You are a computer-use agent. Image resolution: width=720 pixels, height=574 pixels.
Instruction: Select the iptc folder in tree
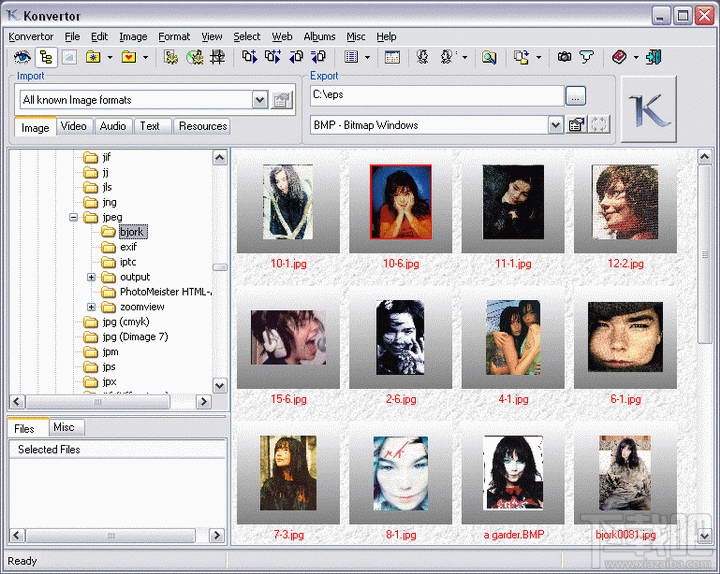pyautogui.click(x=128, y=262)
